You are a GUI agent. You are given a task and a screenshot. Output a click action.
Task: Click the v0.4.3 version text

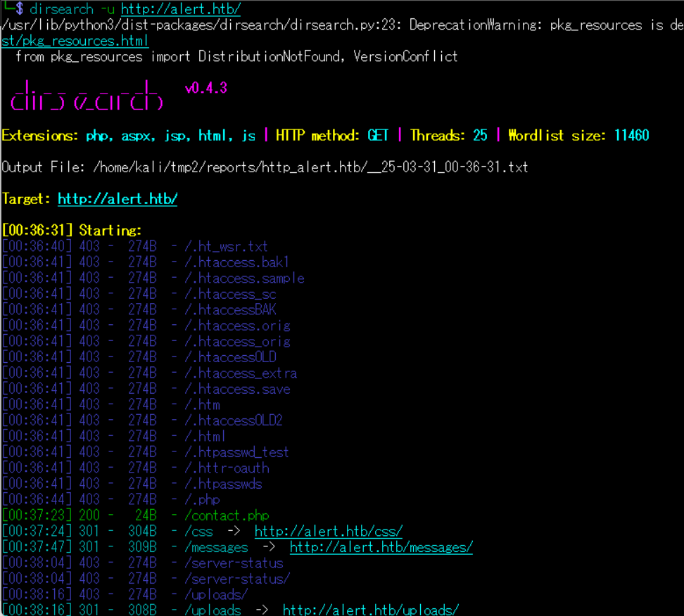(x=205, y=89)
